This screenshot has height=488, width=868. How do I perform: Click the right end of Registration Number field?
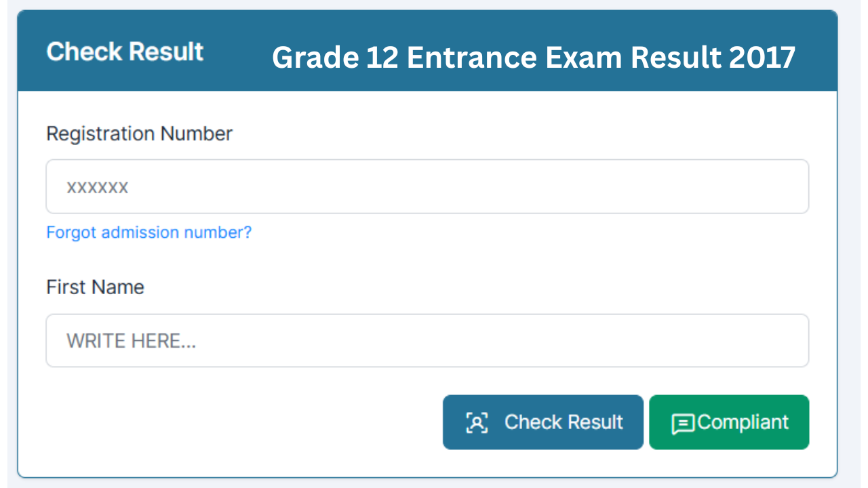787,186
